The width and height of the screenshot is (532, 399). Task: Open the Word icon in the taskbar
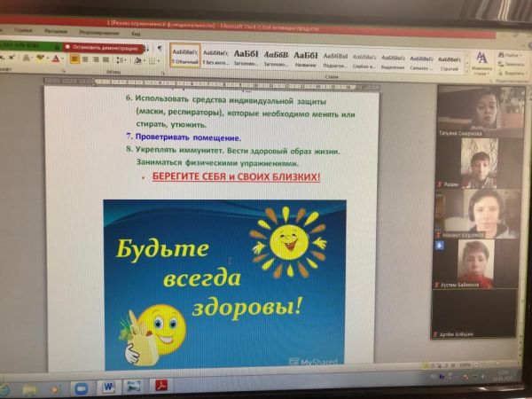click(x=108, y=387)
